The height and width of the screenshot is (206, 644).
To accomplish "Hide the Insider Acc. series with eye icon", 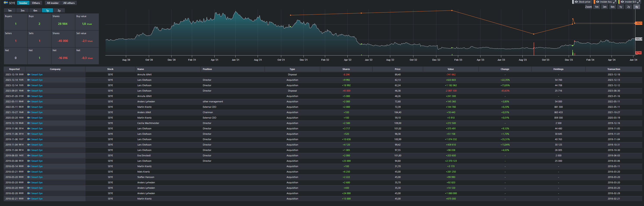I will coord(597,2).
